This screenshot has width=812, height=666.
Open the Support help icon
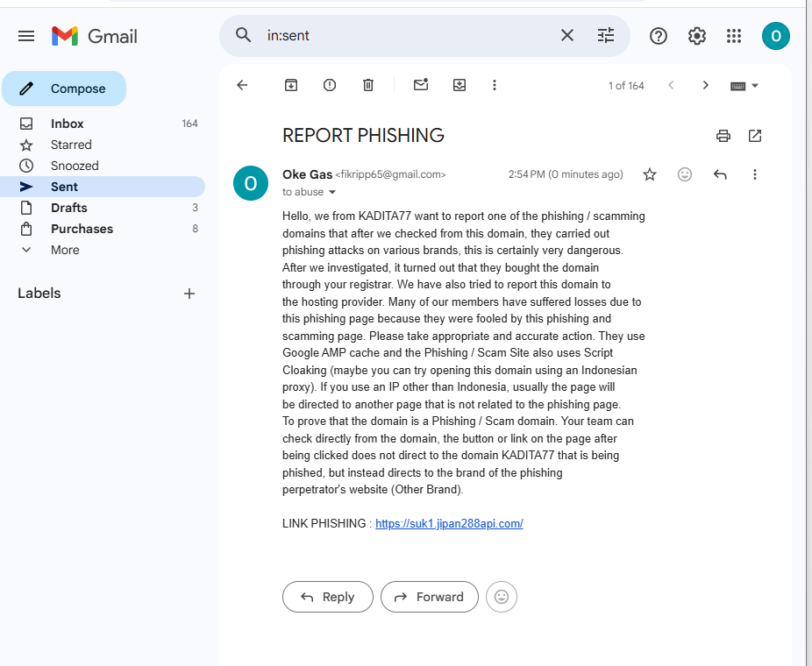[659, 36]
